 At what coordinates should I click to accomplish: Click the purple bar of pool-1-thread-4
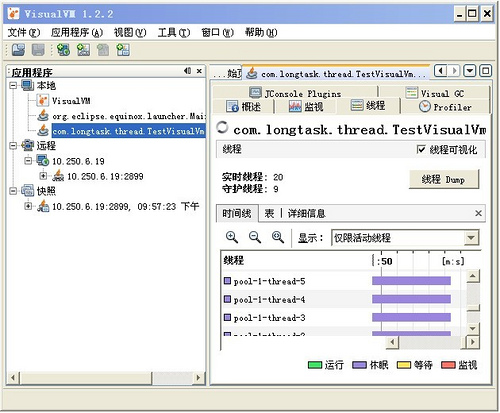click(411, 299)
